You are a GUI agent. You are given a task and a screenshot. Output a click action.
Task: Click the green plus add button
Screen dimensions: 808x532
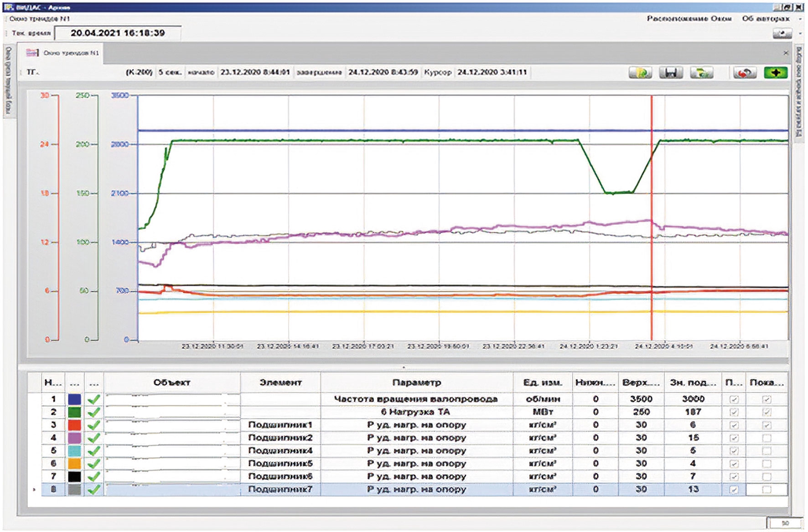click(776, 72)
